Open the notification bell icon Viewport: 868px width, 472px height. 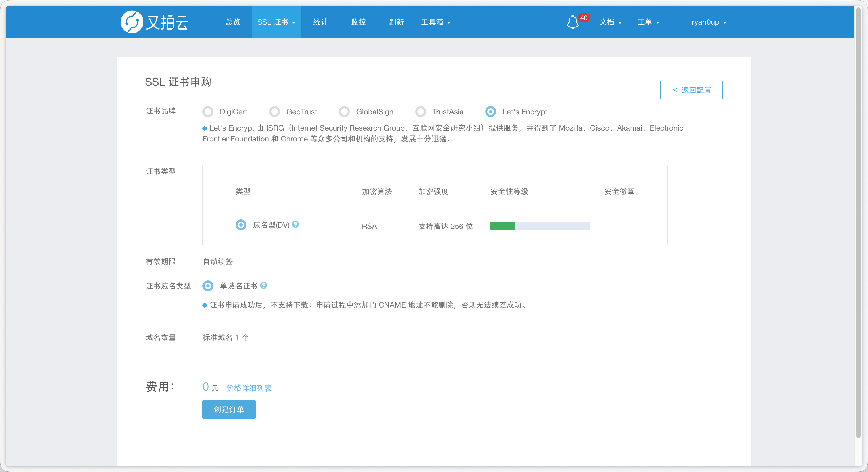click(x=572, y=22)
